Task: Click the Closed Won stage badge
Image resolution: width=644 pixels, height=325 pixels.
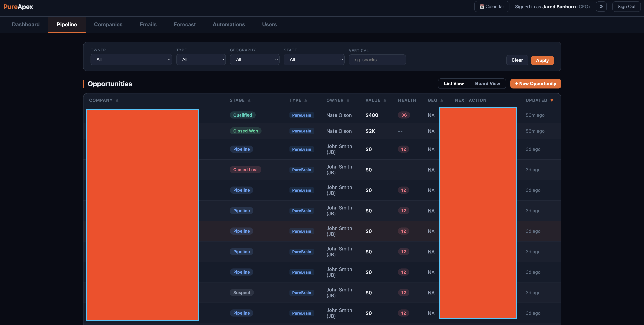Action: tap(245, 131)
